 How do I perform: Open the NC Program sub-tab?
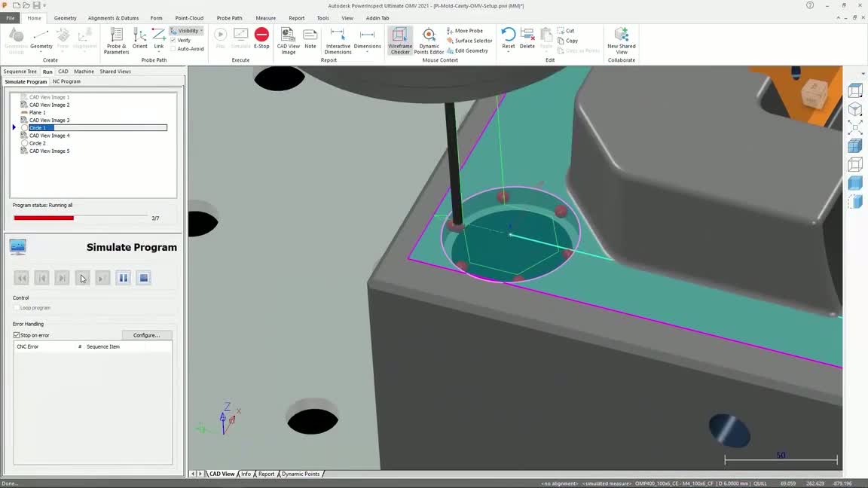[66, 81]
